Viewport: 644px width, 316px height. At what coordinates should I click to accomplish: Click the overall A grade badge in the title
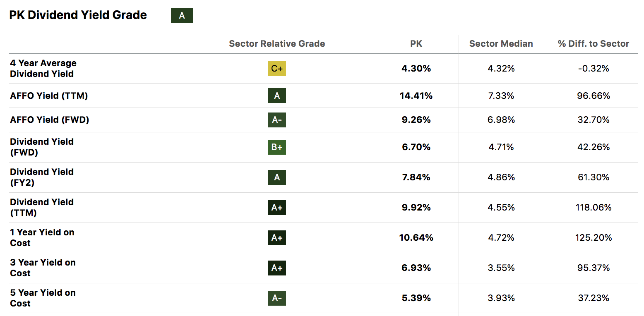pyautogui.click(x=182, y=16)
